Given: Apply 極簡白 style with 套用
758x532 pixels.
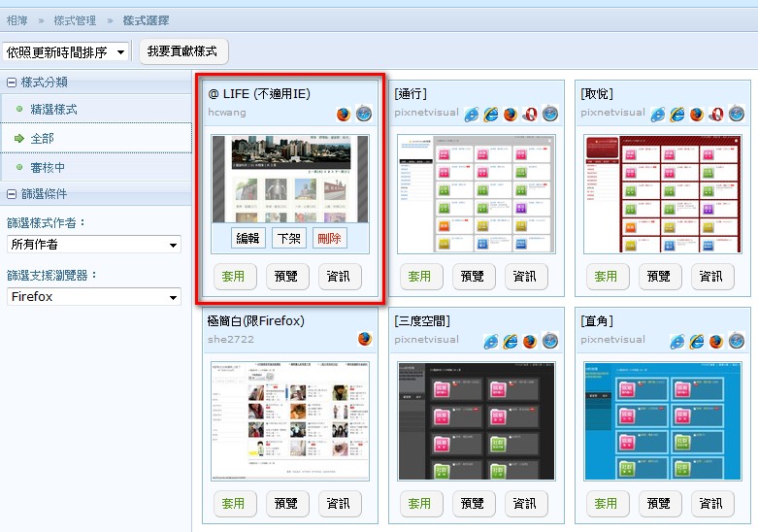Looking at the screenshot, I should pyautogui.click(x=235, y=504).
